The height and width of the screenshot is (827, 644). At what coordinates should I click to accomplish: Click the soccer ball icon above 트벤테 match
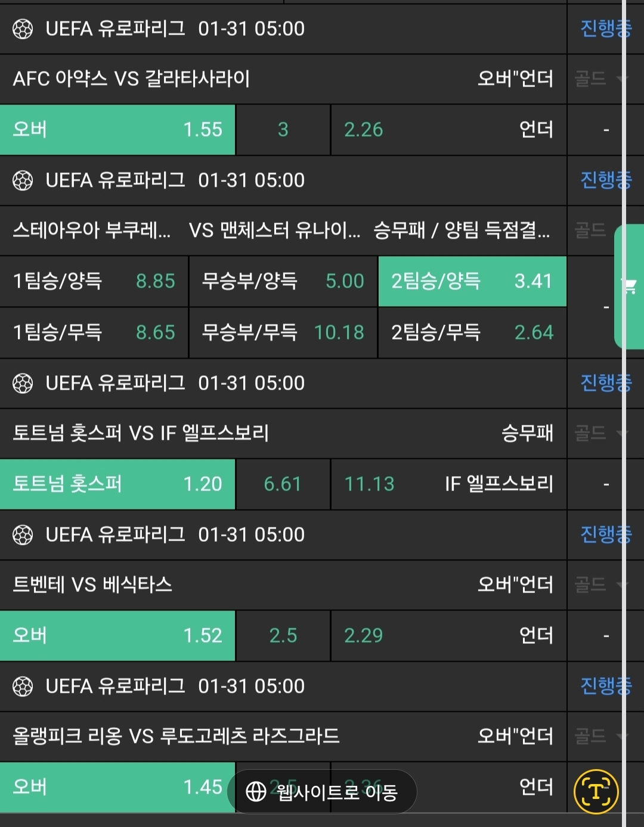[23, 535]
